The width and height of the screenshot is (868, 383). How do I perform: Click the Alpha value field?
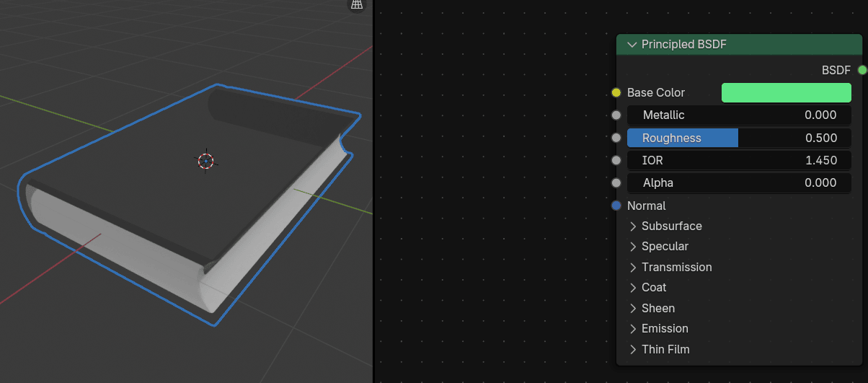(x=739, y=182)
